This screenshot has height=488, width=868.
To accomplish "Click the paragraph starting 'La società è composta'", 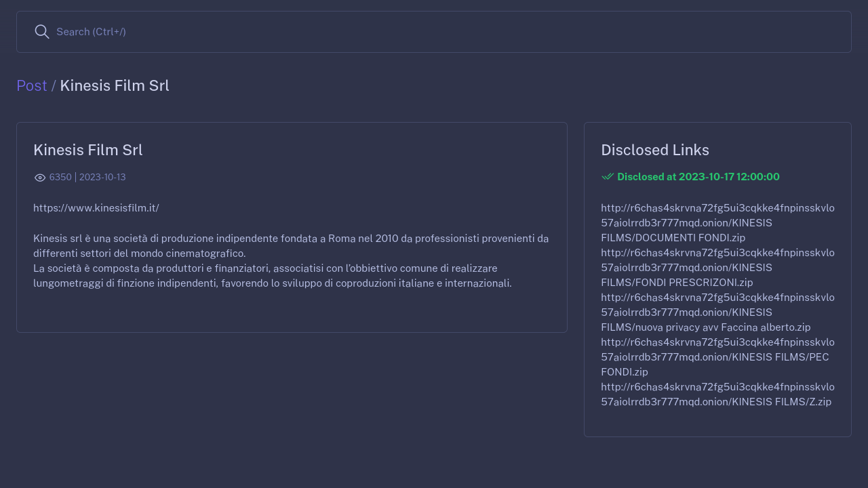I will [x=273, y=276].
